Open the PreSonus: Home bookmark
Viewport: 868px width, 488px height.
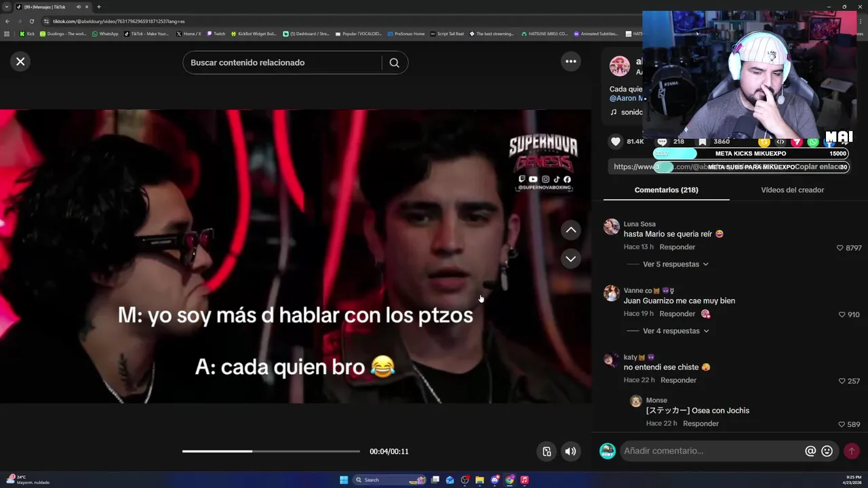click(406, 33)
